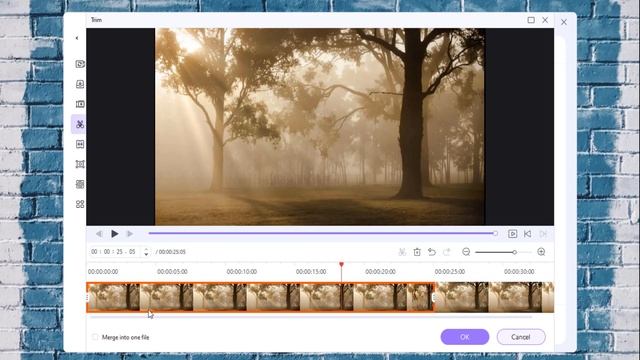Click the timeline horizontal scrollbar
Viewport: 640px width, 360px height.
pyautogui.click(x=311, y=317)
